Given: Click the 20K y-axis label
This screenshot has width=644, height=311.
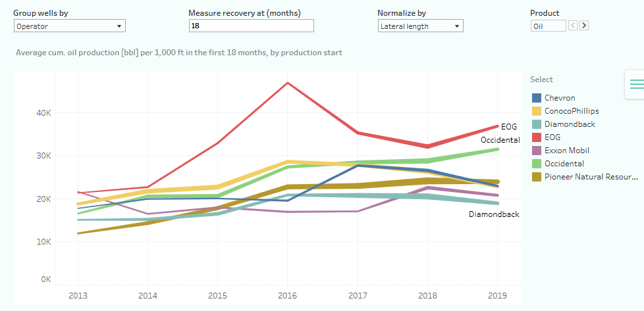Looking at the screenshot, I should coord(43,199).
